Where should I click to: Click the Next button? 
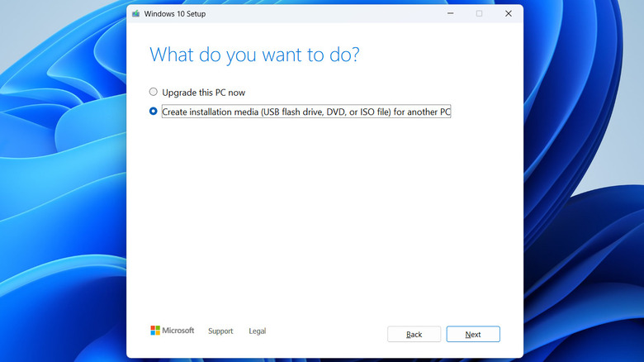click(x=473, y=334)
